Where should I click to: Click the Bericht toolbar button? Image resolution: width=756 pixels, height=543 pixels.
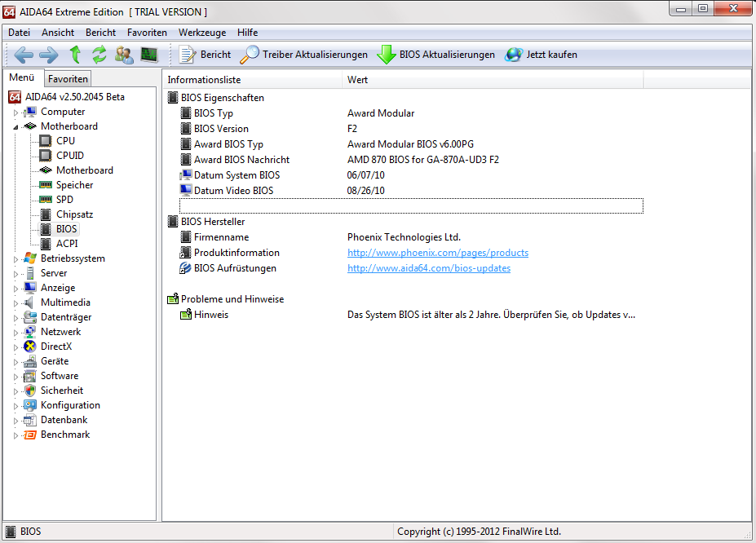(205, 55)
